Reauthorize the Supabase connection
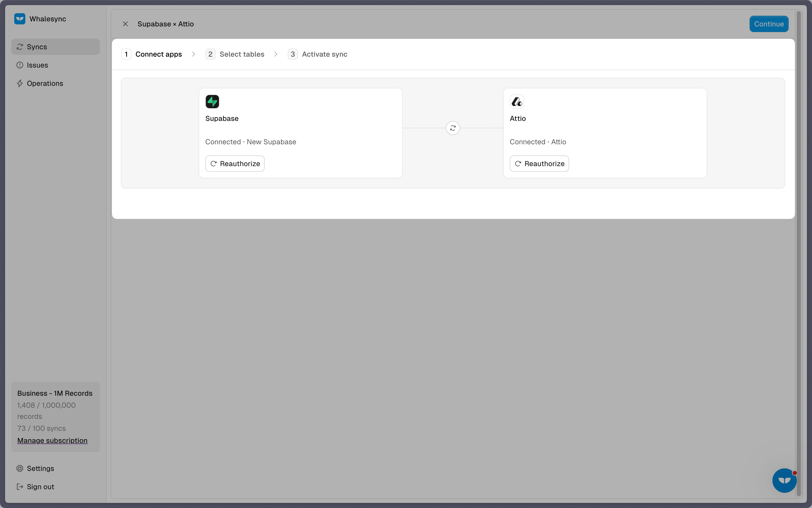Screen dimensions: 812x508 tap(235, 164)
